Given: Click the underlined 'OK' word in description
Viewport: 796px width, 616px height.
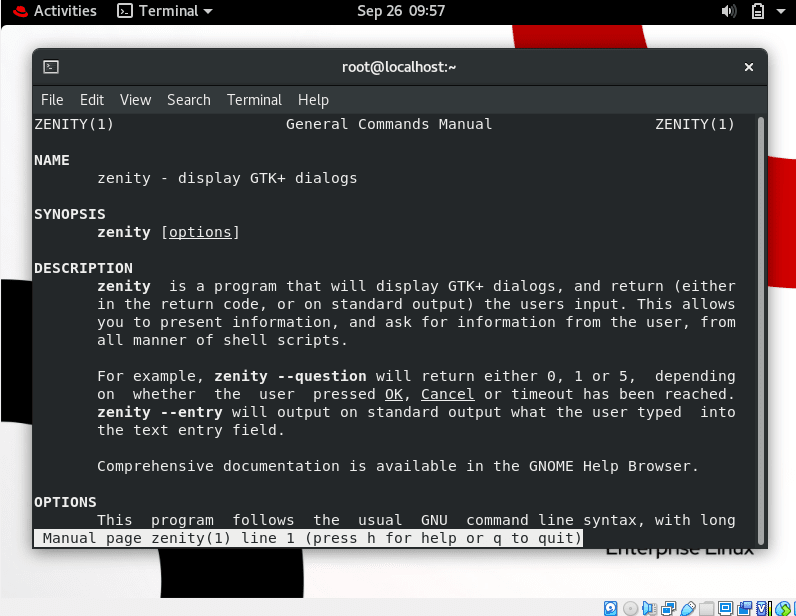Looking at the screenshot, I should [x=393, y=394].
